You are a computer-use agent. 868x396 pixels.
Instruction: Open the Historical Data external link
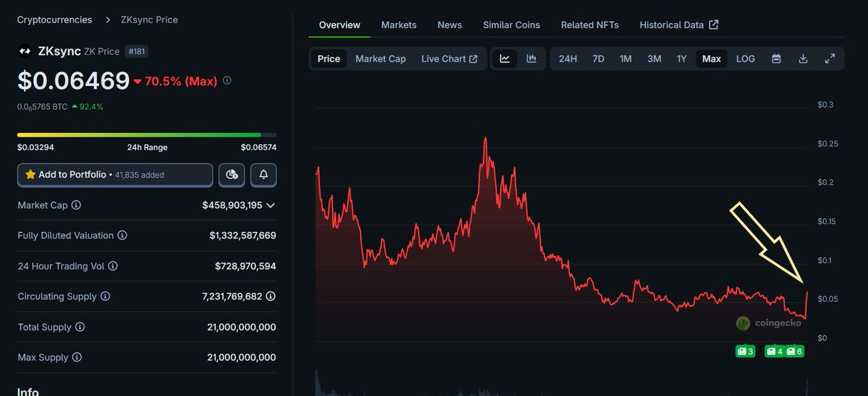point(678,25)
